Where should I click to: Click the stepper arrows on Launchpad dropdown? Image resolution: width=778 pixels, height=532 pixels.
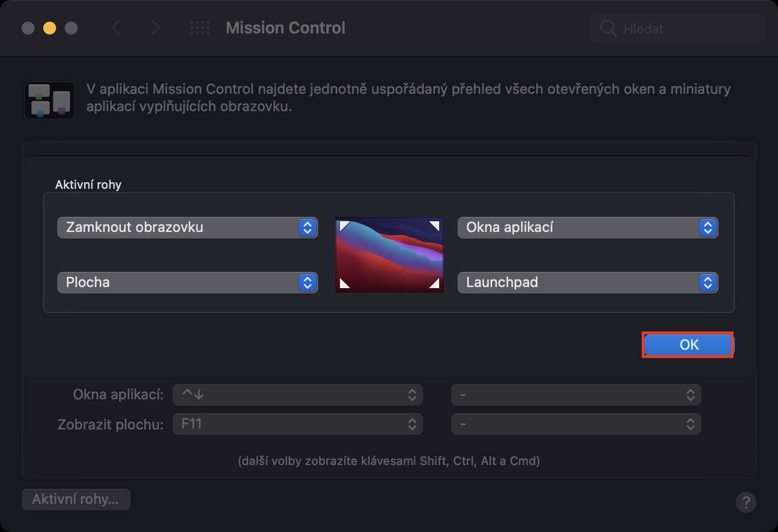[x=708, y=283]
